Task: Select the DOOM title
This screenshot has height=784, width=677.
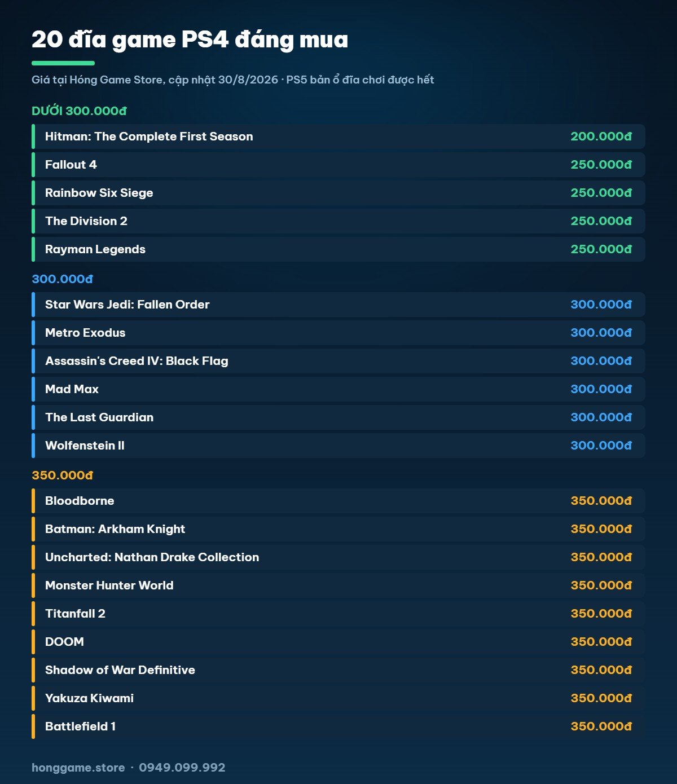Action: [x=64, y=642]
